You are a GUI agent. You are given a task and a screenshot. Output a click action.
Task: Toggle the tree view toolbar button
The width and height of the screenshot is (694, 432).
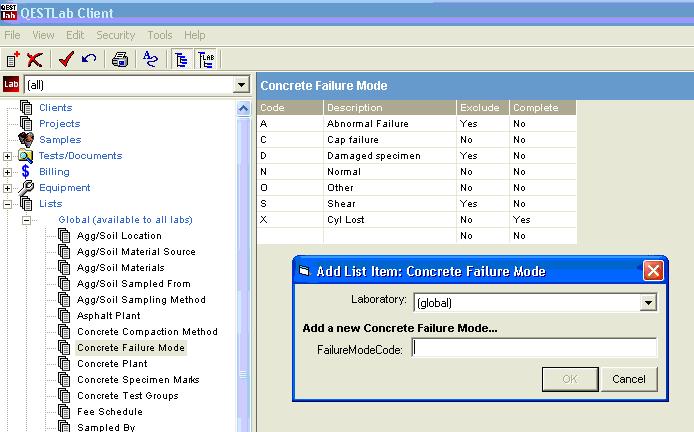coord(182,59)
